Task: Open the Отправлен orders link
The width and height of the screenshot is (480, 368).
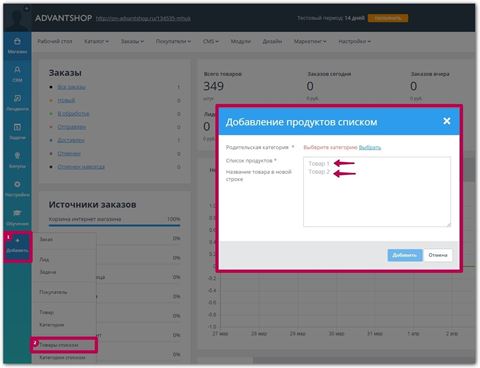Action: tap(72, 127)
